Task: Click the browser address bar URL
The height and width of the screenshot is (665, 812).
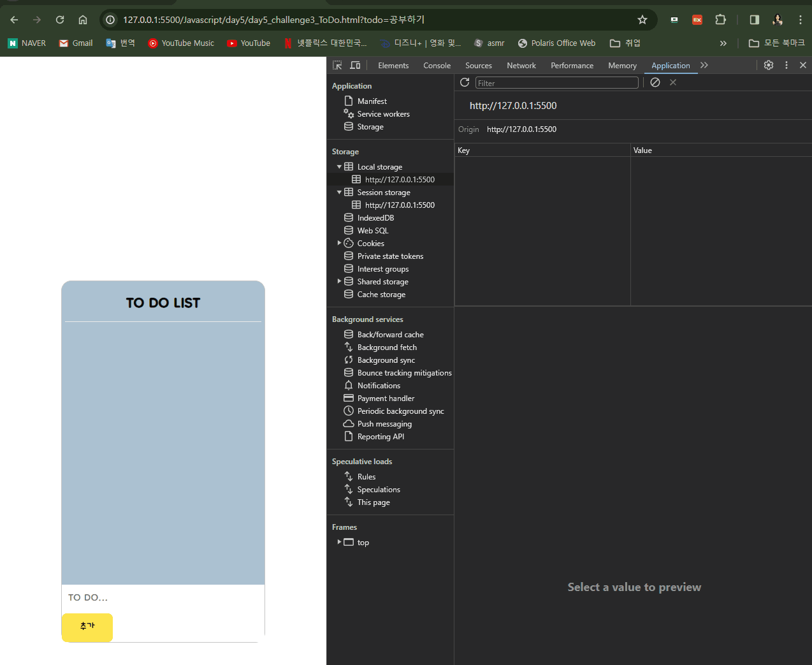Action: [x=274, y=20]
